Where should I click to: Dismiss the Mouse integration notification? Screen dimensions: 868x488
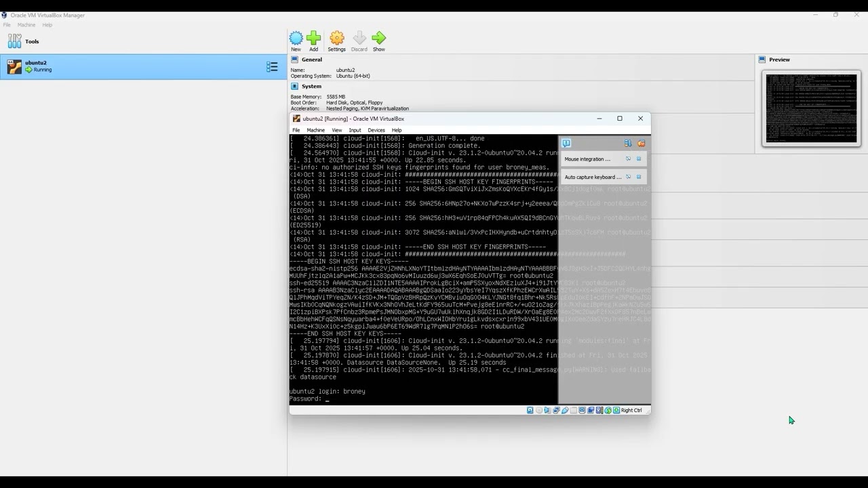click(x=639, y=159)
